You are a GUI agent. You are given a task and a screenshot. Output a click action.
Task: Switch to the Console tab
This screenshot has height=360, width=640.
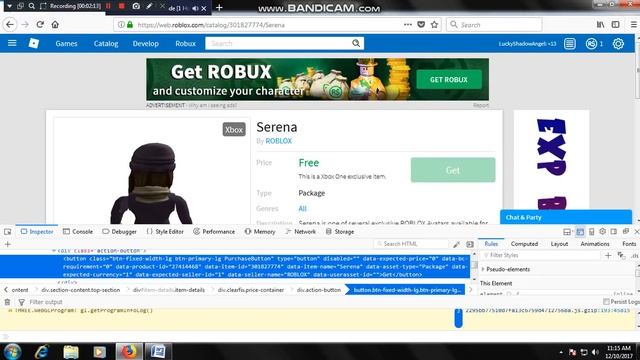[x=78, y=231]
